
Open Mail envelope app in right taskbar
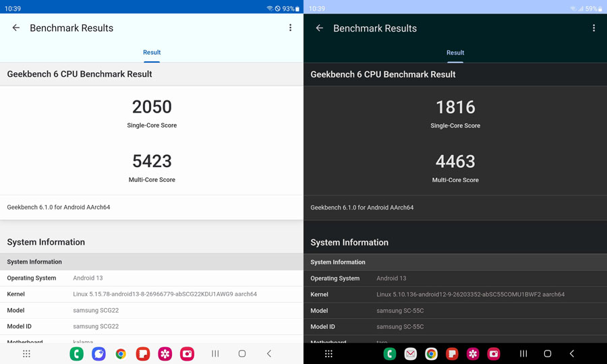[x=410, y=354]
